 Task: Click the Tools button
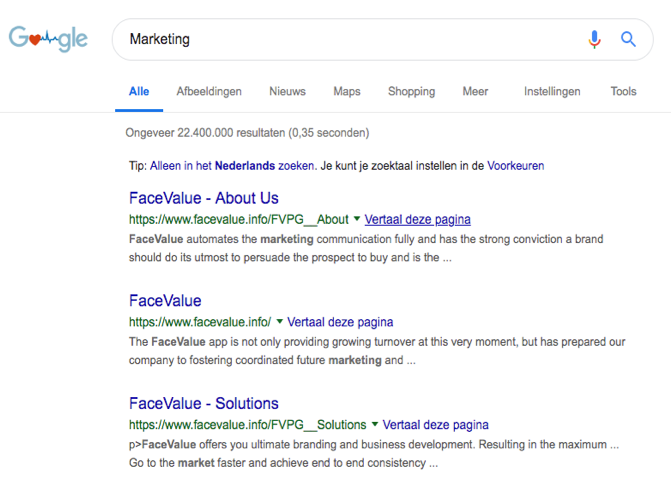[x=623, y=91]
